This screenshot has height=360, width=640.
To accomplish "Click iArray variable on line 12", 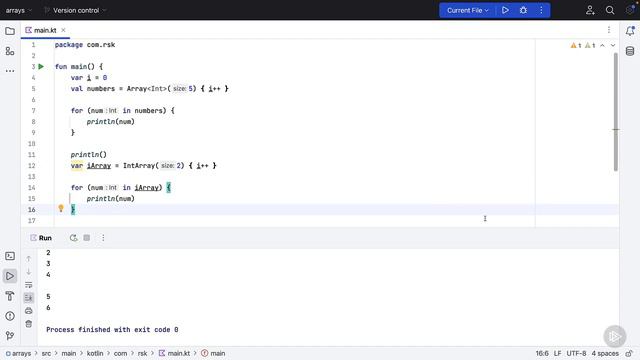I will pyautogui.click(x=99, y=166).
